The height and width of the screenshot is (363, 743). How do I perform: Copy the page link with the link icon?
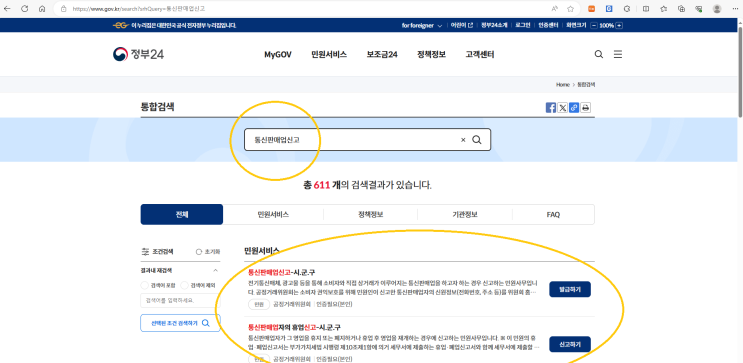pos(574,108)
